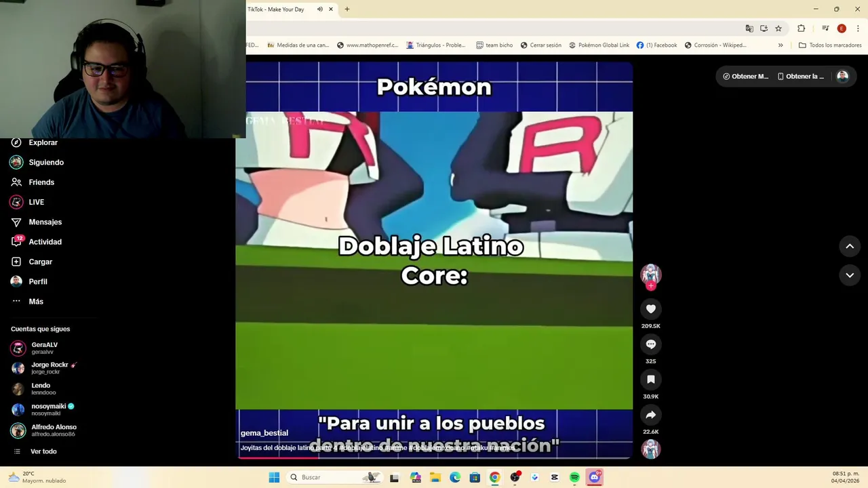Open weather widget showing 20°C
Screen dimensions: 868x488
[x=37, y=477]
